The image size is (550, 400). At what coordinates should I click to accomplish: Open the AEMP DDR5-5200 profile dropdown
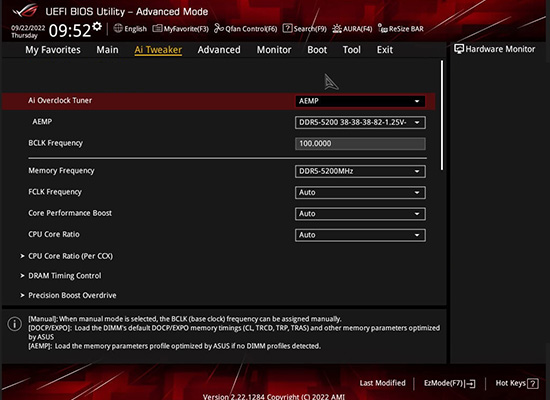360,122
